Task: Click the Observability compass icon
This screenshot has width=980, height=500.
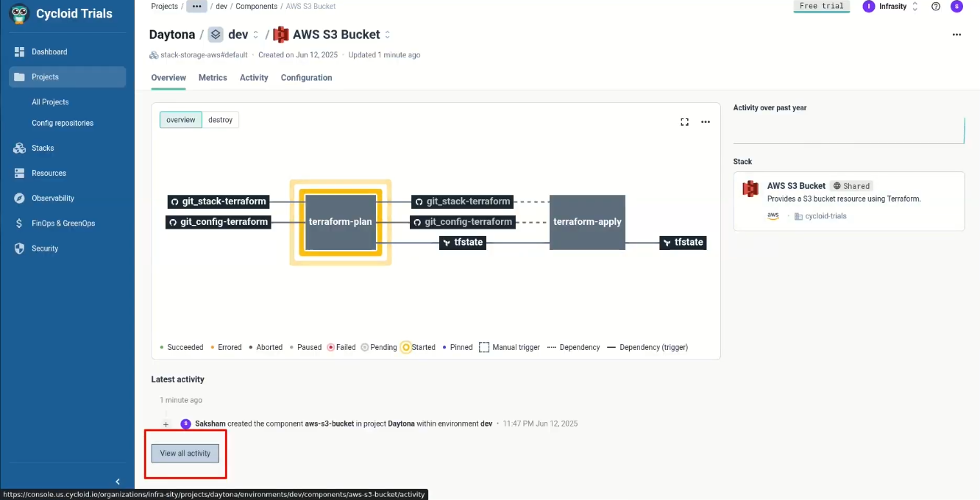Action: (20, 198)
